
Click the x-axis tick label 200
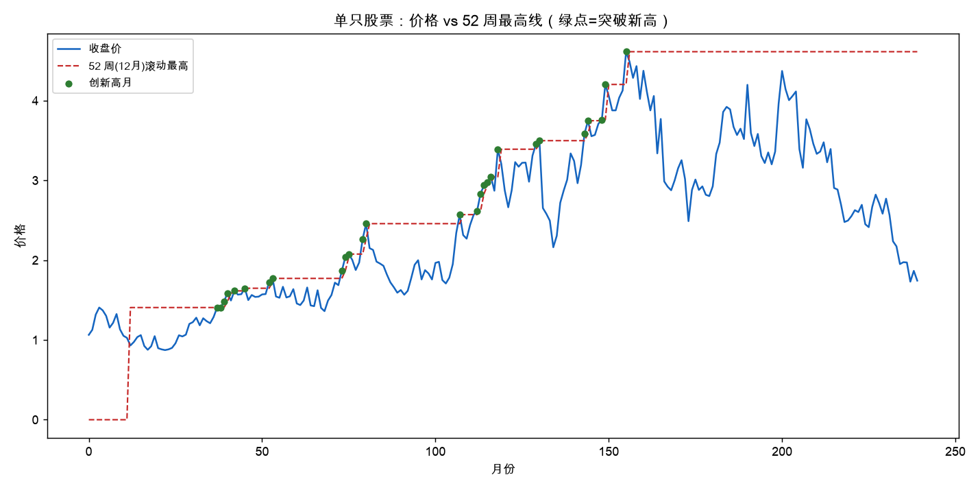[782, 452]
